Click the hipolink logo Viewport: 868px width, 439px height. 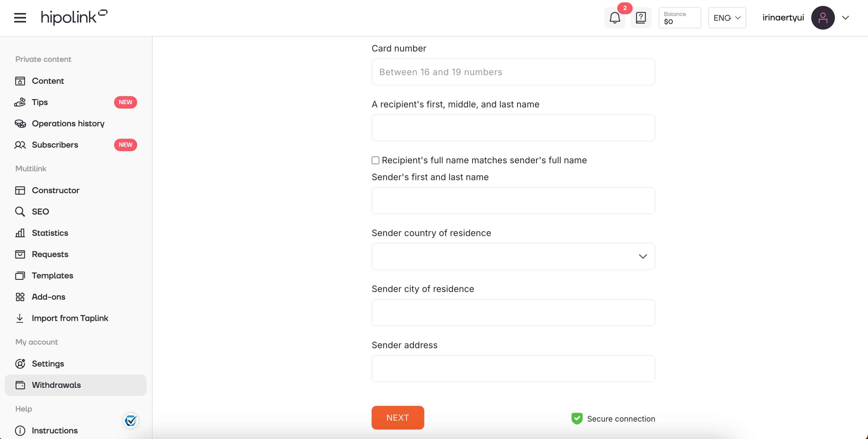pyautogui.click(x=74, y=17)
